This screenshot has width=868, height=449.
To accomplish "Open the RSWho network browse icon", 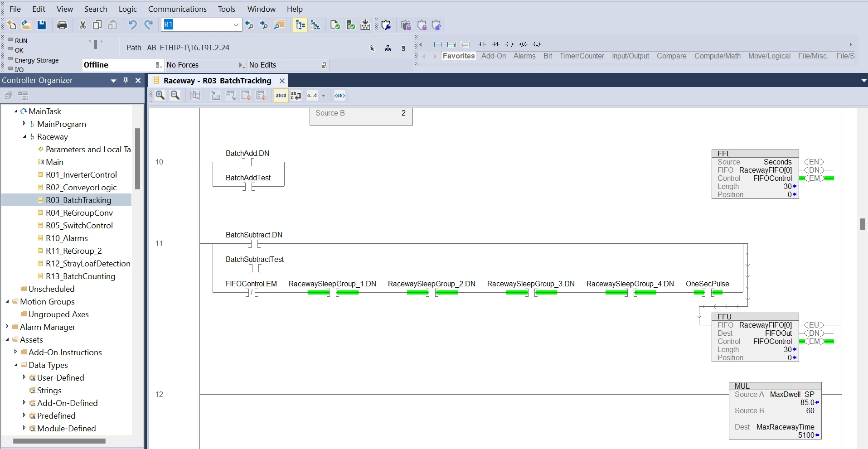I will click(x=388, y=48).
